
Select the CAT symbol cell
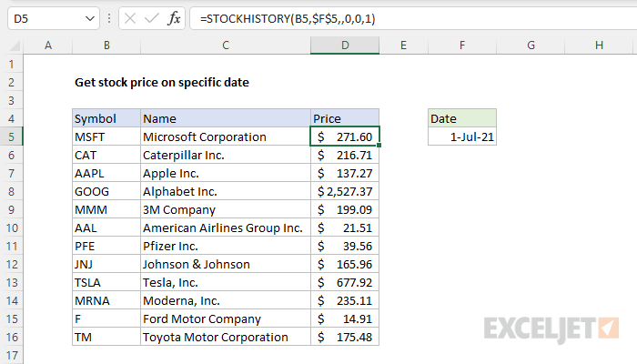106,155
